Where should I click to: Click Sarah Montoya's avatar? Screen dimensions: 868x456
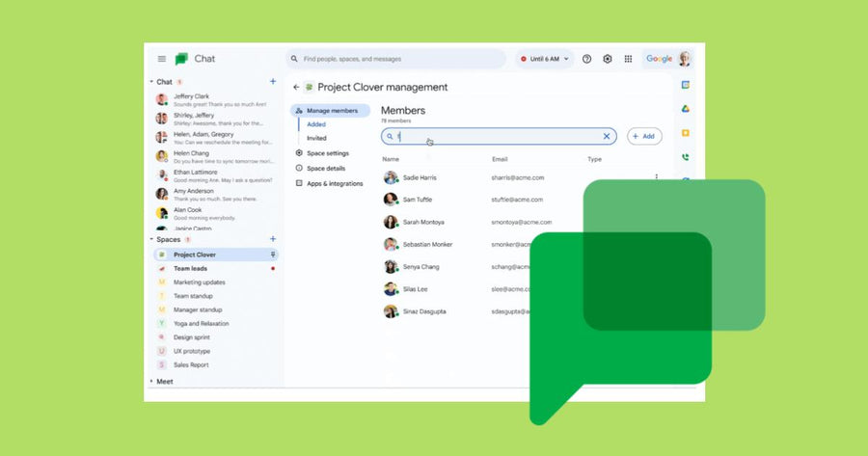[x=391, y=222]
